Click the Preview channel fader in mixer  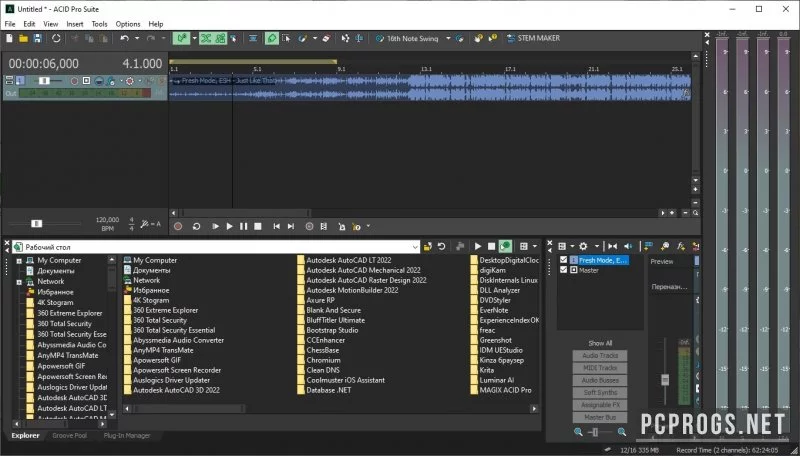point(665,380)
